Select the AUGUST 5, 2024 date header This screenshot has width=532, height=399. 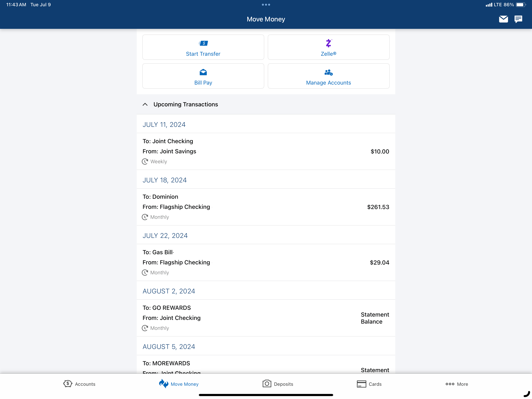pyautogui.click(x=169, y=347)
